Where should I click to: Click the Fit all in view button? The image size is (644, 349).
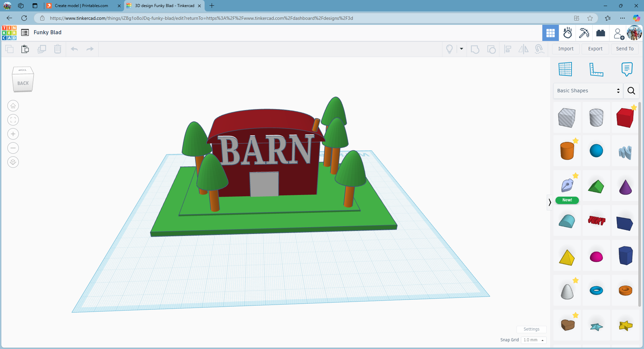pos(13,120)
